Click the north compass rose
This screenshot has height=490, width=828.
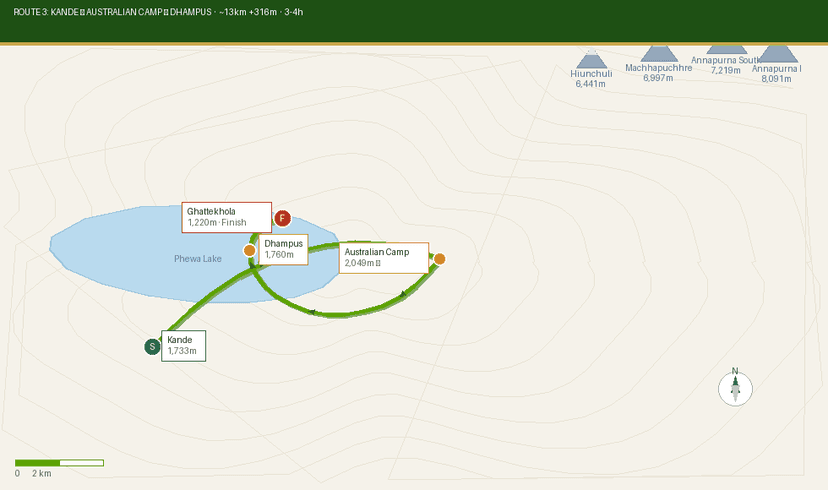pyautogui.click(x=735, y=388)
